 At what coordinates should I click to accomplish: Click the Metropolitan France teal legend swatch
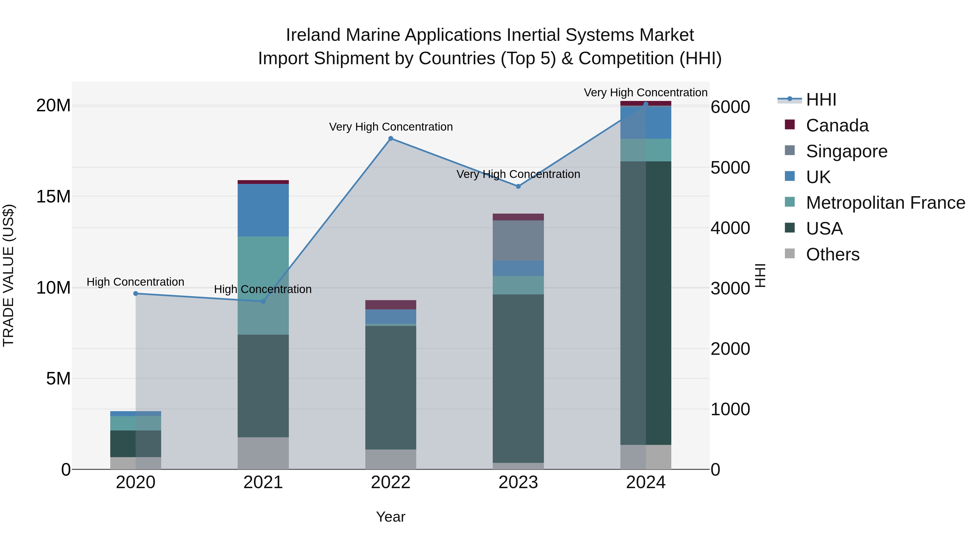tap(790, 202)
